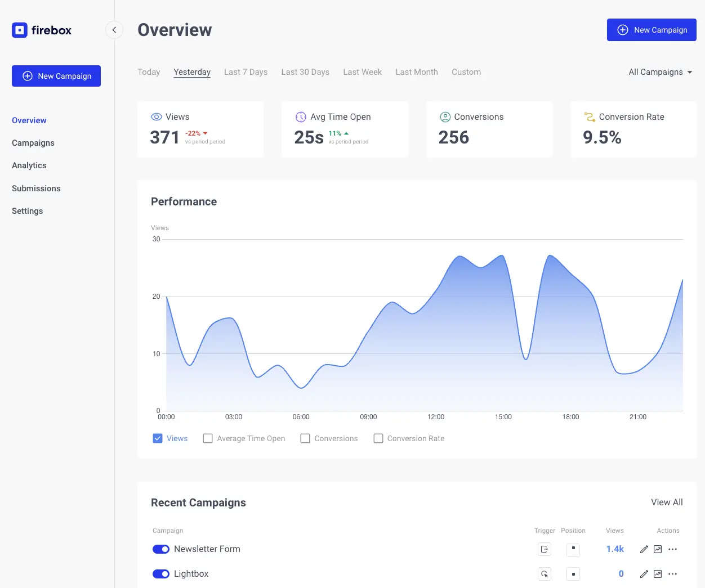The height and width of the screenshot is (588, 705).
Task: Click the 256 conversions figure
Action: coord(454,137)
